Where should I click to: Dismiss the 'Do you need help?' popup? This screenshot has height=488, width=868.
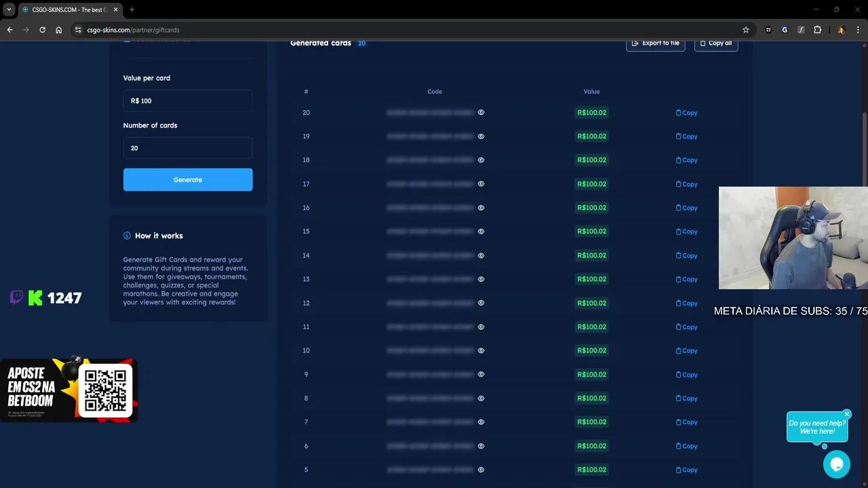tap(847, 414)
